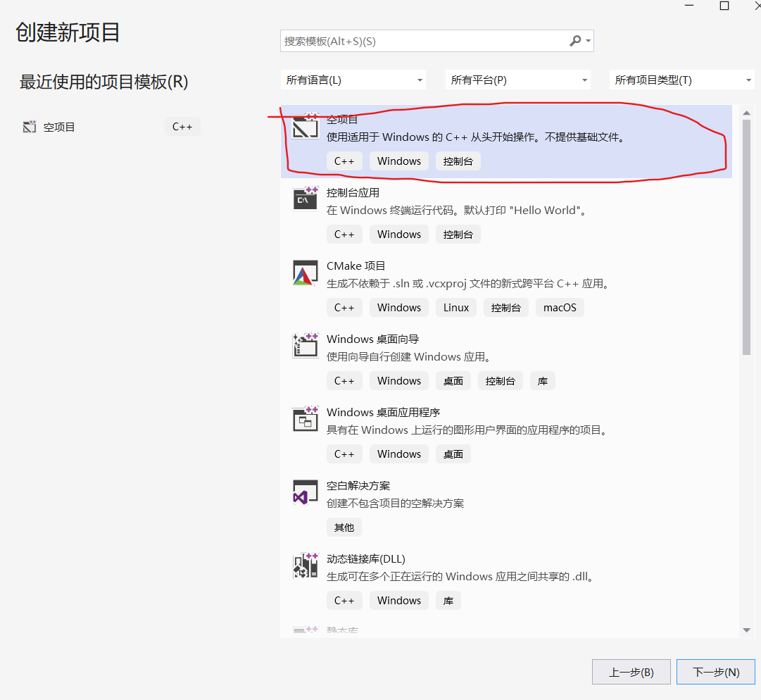Image resolution: width=761 pixels, height=700 pixels.
Task: Click the macOS tag under CMake 项目
Action: tap(560, 308)
